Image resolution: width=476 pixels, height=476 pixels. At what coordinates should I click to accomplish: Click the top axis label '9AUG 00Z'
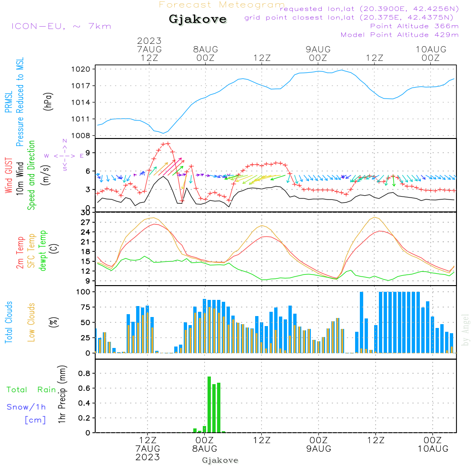pos(318,53)
